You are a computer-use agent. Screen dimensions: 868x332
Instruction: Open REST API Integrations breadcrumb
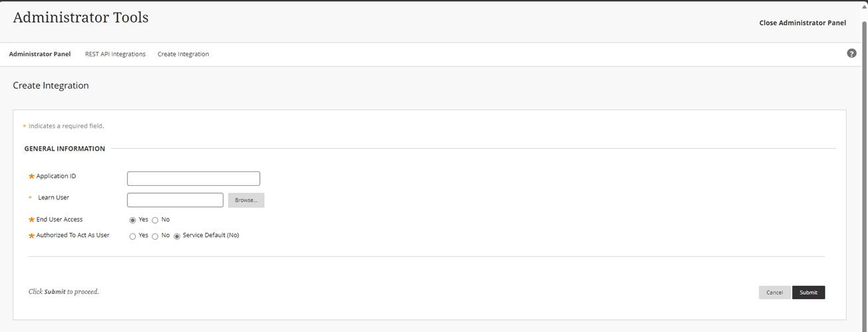pyautogui.click(x=115, y=54)
